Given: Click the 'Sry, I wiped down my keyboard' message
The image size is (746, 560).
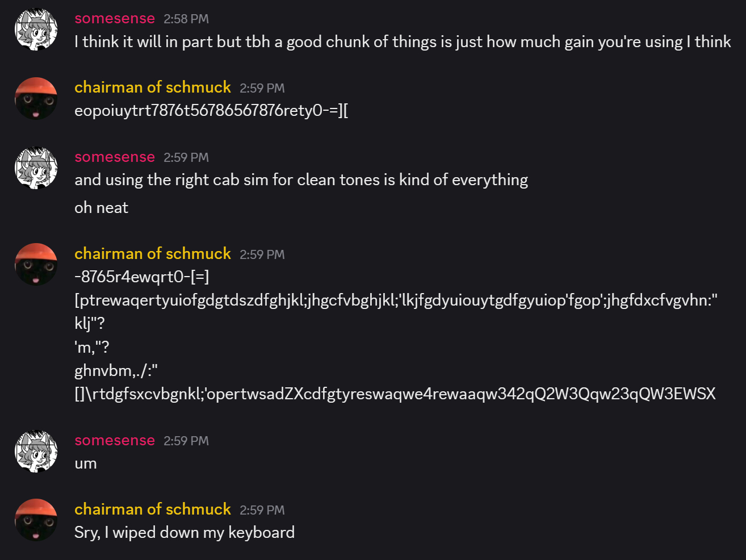Looking at the screenshot, I should coord(185,533).
